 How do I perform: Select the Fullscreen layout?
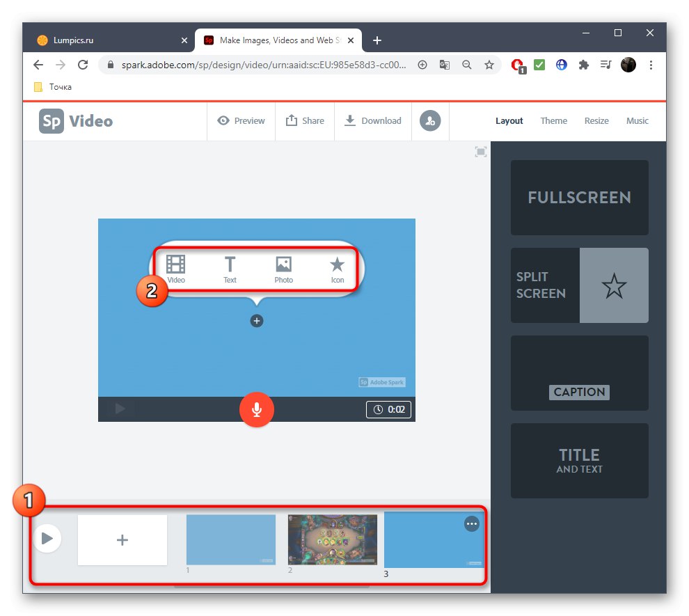tap(579, 198)
